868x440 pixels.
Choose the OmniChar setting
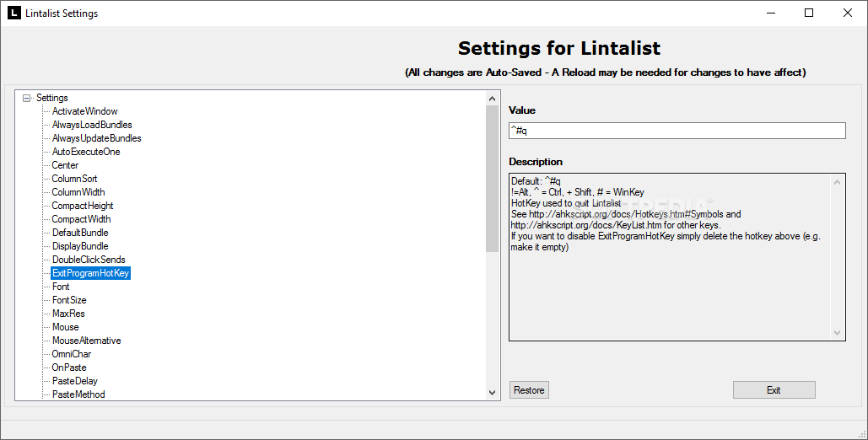coord(72,354)
